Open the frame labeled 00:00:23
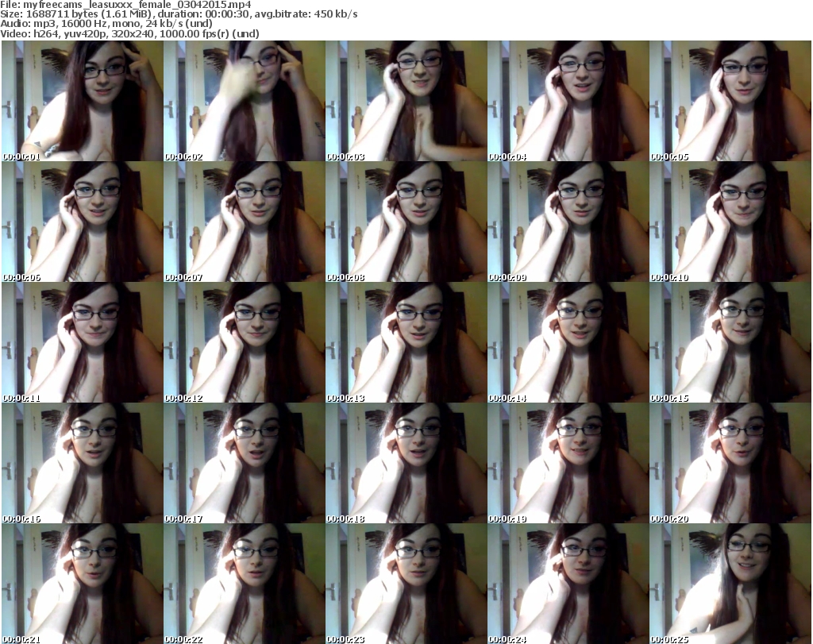 (x=406, y=583)
